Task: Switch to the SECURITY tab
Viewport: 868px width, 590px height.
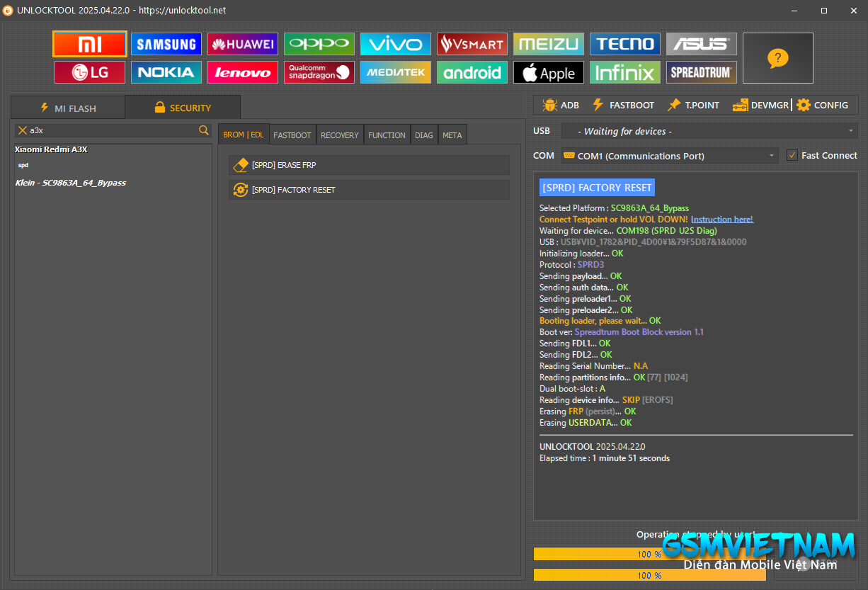Action: 183,108
